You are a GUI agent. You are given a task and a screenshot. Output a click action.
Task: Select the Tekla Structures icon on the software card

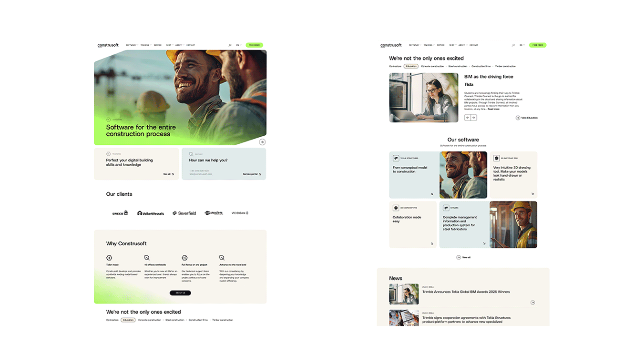click(396, 158)
